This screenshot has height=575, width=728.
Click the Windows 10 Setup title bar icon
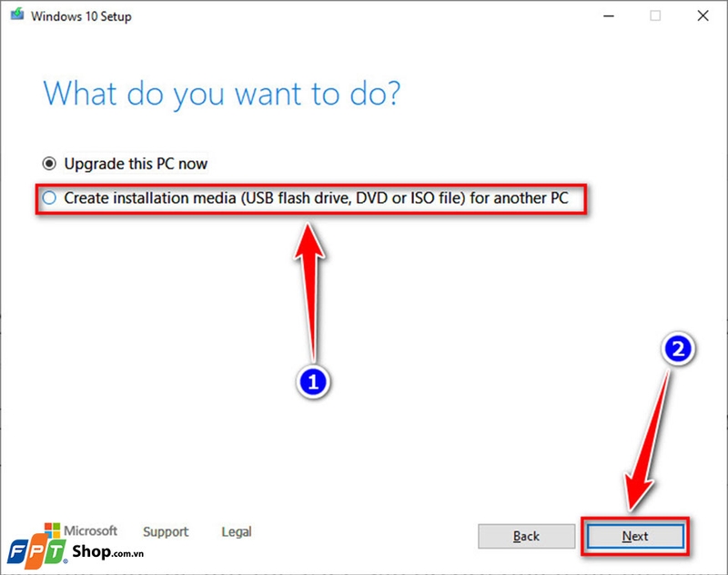(17, 15)
